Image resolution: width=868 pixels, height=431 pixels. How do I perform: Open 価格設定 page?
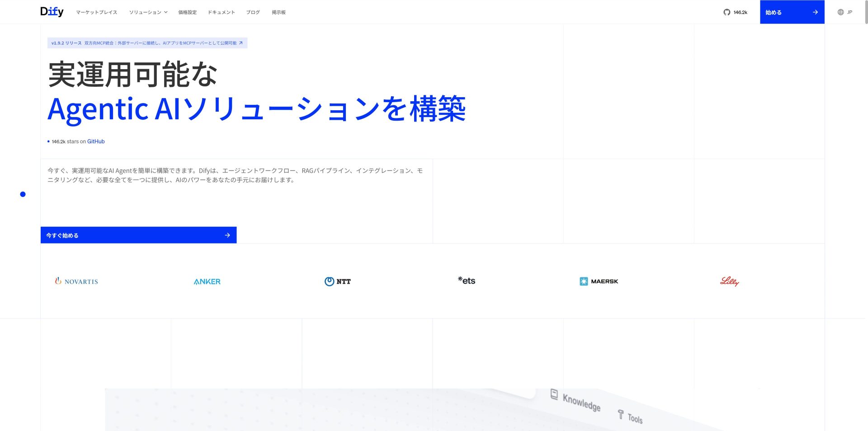coord(187,12)
